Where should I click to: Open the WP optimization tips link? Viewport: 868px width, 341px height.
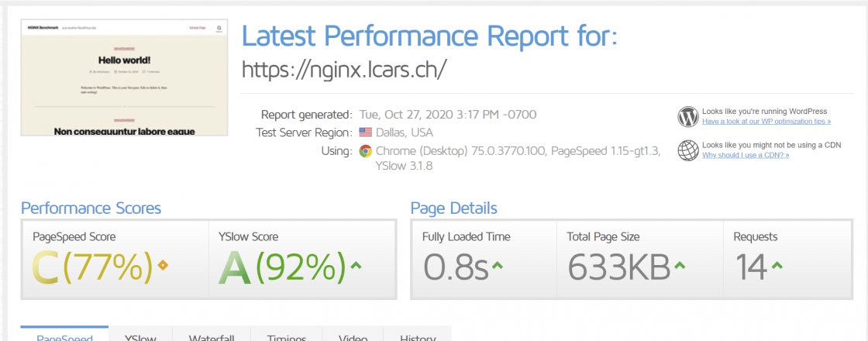[766, 122]
